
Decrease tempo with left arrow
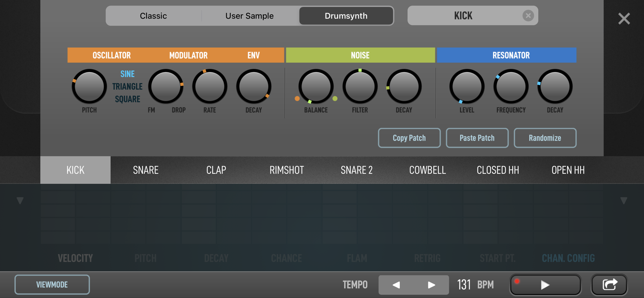(x=396, y=285)
